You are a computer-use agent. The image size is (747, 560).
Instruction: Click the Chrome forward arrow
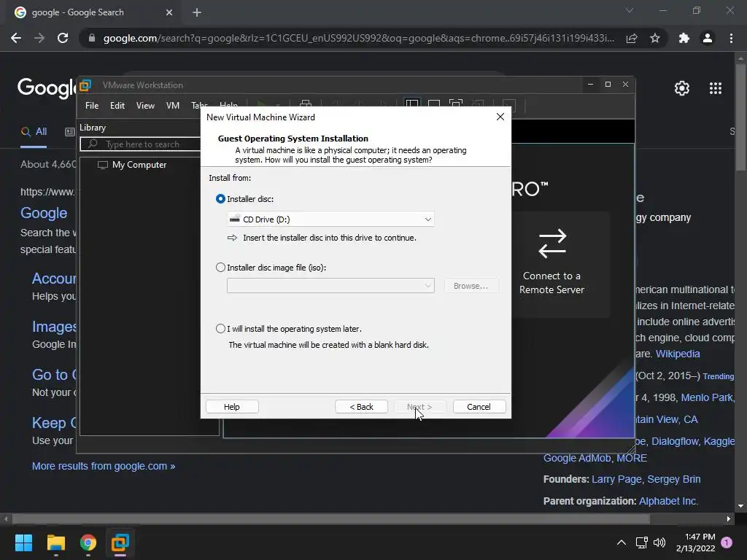[x=39, y=38]
